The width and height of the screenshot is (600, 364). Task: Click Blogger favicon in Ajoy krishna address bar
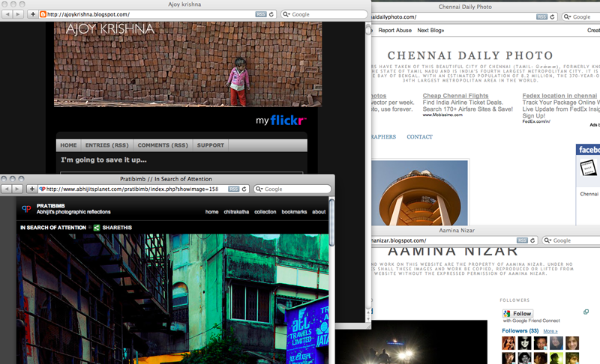click(43, 14)
